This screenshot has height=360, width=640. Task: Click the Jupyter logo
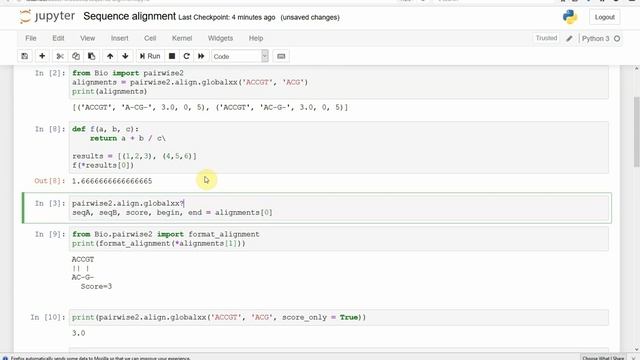point(47,16)
